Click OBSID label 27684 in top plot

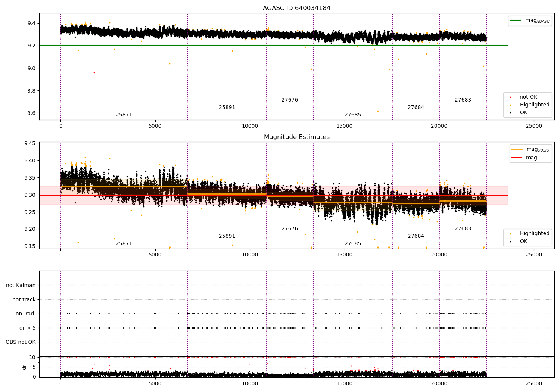tap(416, 108)
